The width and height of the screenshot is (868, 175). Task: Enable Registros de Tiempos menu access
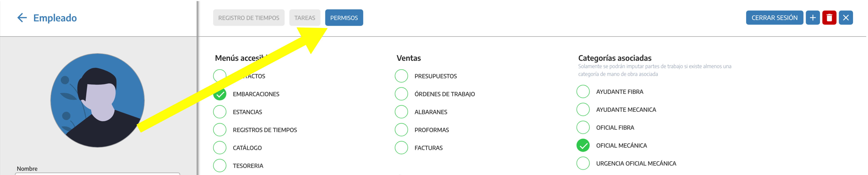coord(220,130)
